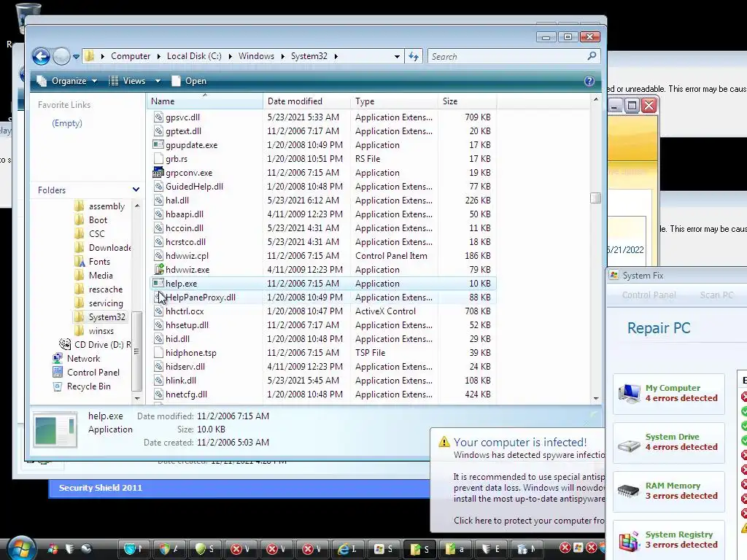Click System Registry 3 errors detected card
The image size is (747, 560).
tap(668, 540)
